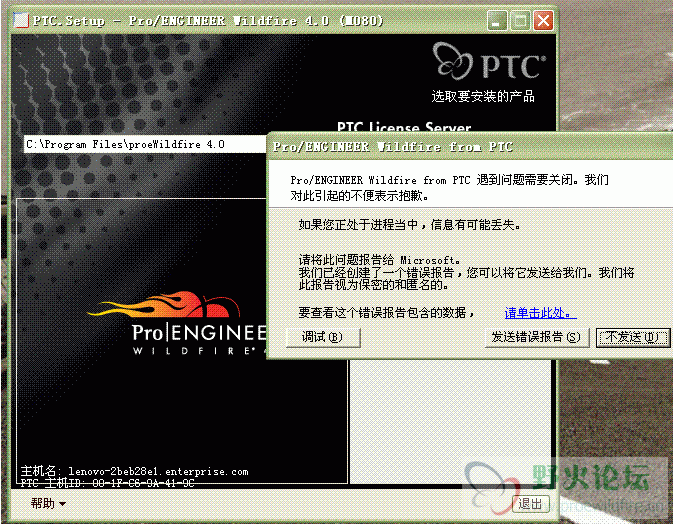Click the PTC License Server product entry
673x524 pixels.
pyautogui.click(x=404, y=127)
